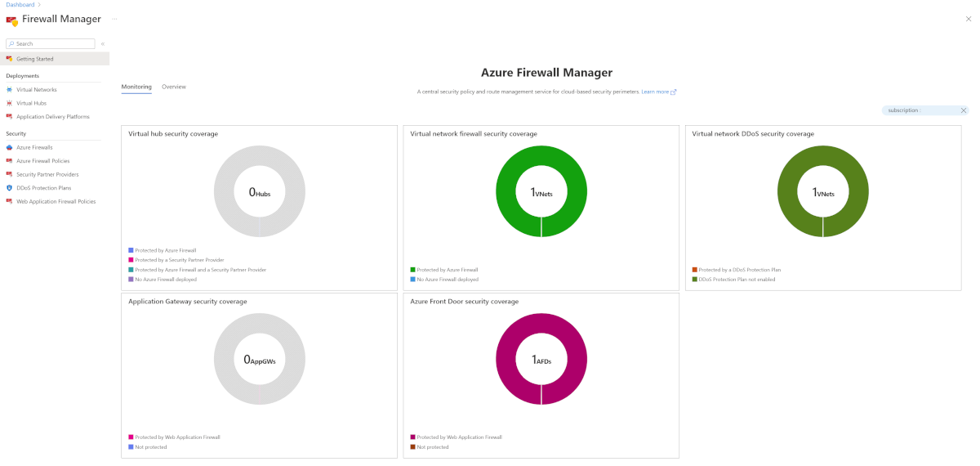Select Getting Started in the sidebar
980x466 pixels.
coord(35,59)
